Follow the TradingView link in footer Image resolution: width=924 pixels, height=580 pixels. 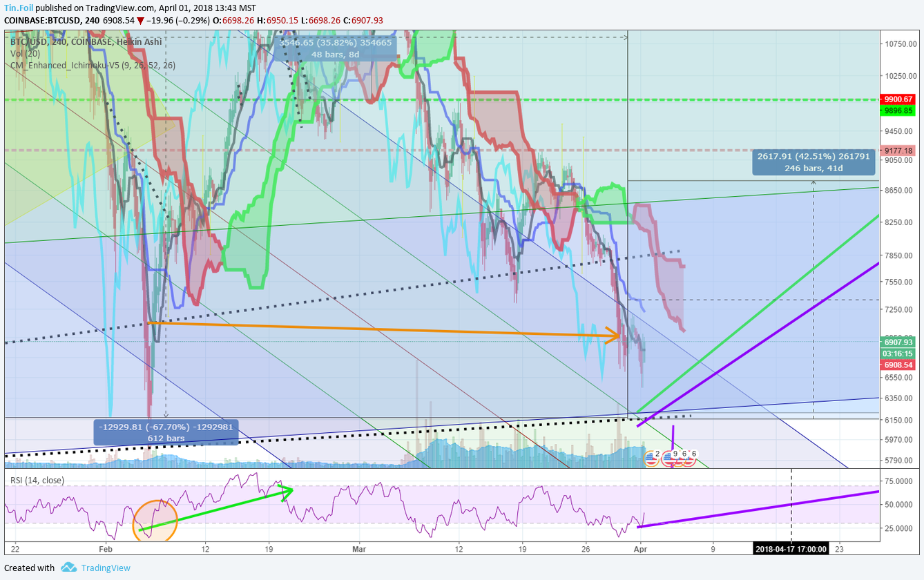point(106,568)
